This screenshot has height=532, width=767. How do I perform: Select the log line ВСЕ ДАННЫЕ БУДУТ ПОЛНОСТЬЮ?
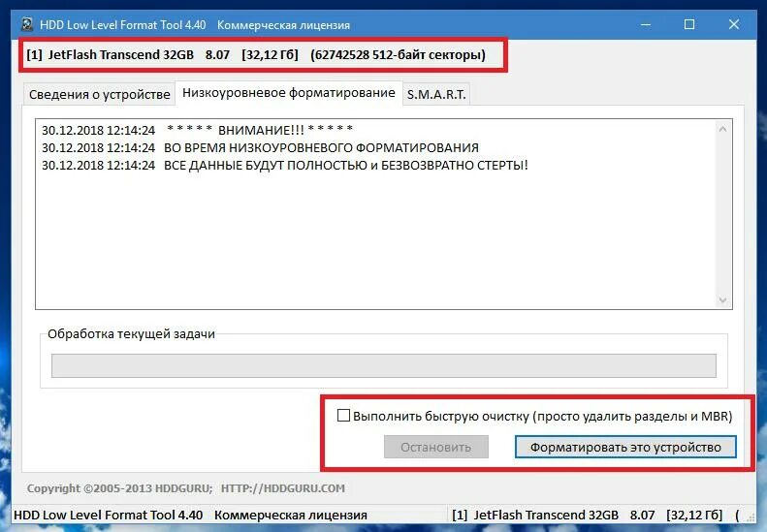[285, 166]
